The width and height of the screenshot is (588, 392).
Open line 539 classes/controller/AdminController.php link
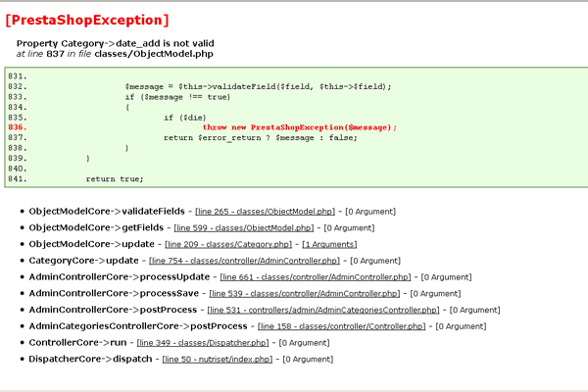pyautogui.click(x=305, y=293)
